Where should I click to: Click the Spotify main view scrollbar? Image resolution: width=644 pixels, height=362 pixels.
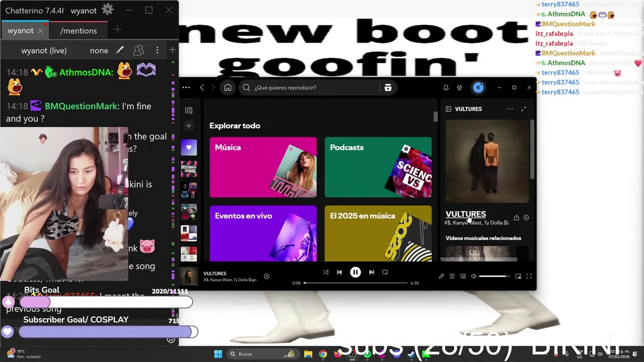click(x=436, y=117)
